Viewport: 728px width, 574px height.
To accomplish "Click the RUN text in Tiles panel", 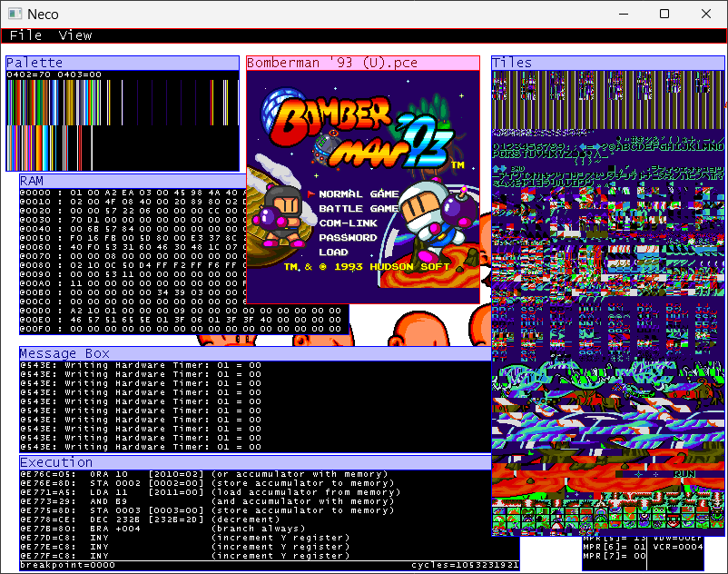I will click(x=684, y=474).
